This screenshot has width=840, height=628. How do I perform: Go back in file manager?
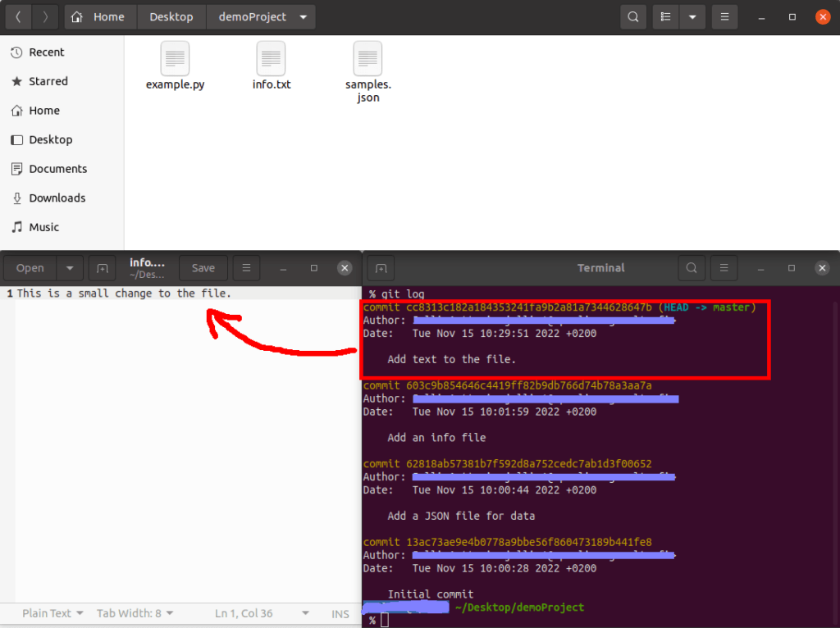[18, 17]
